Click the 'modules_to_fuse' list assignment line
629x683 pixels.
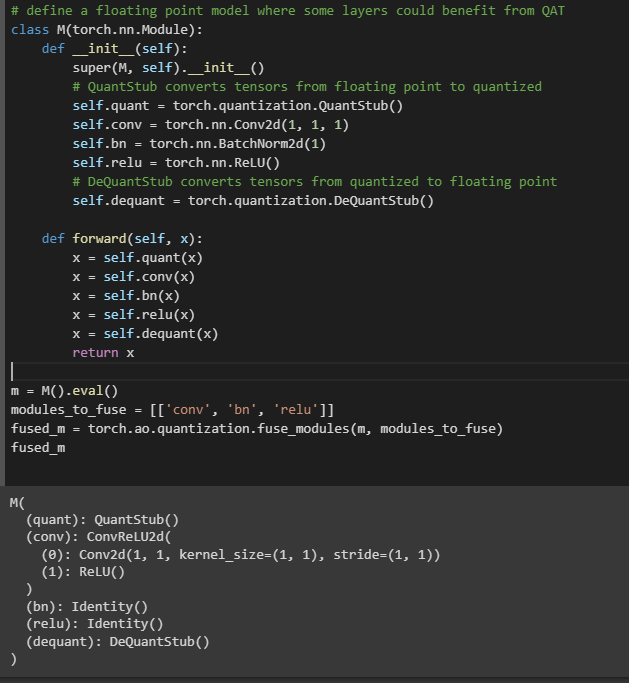(172, 410)
